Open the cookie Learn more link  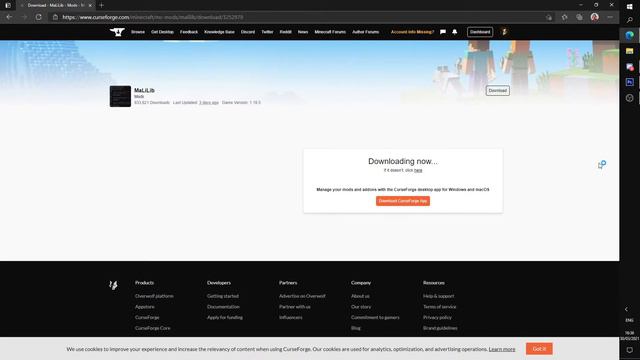click(x=502, y=349)
